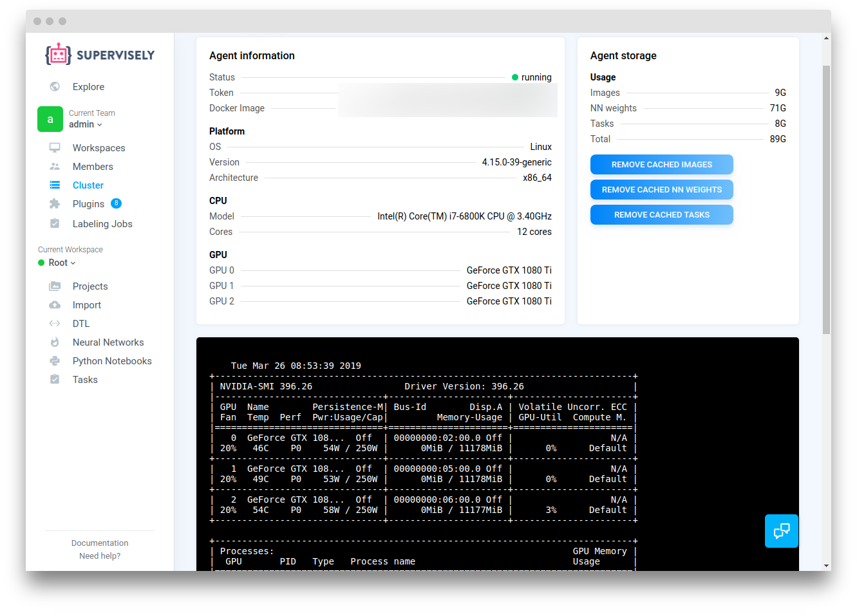The image size is (857, 616).
Task: Click the Need help? link
Action: pyautogui.click(x=100, y=556)
